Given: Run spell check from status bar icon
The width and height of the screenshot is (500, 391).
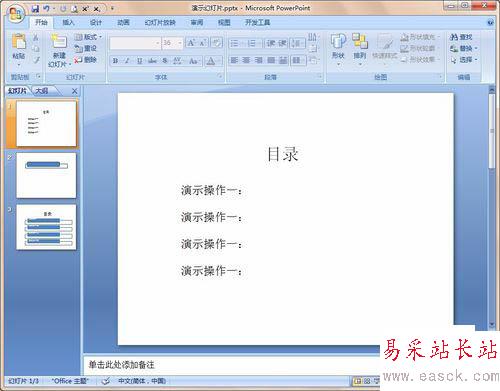Looking at the screenshot, I should click(106, 381).
